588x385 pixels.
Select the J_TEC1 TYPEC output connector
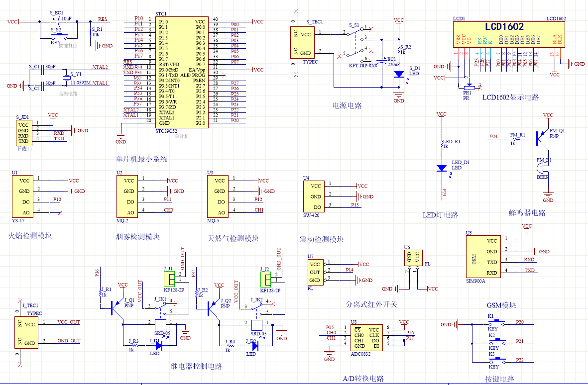click(26, 333)
